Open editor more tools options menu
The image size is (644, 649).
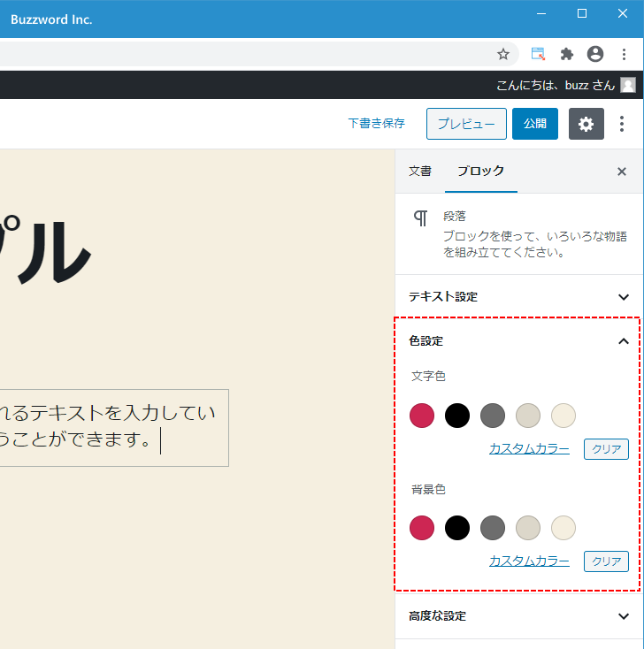pyautogui.click(x=622, y=124)
